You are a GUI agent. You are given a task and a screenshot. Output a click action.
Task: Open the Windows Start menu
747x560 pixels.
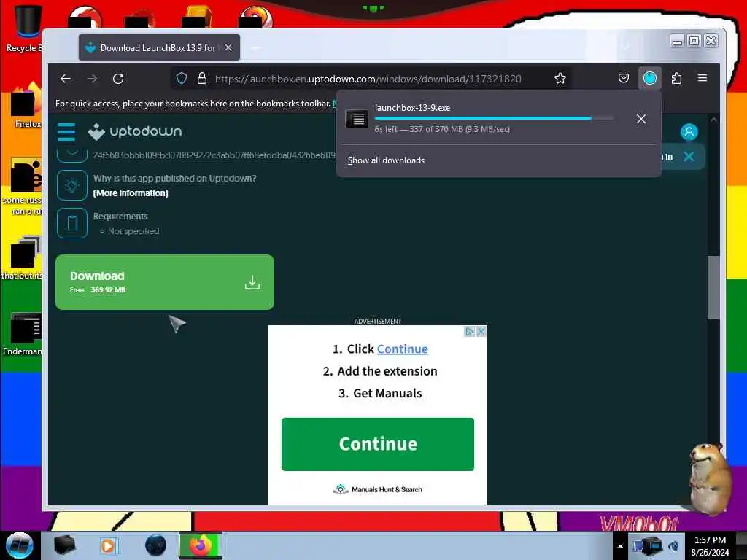[x=19, y=545]
